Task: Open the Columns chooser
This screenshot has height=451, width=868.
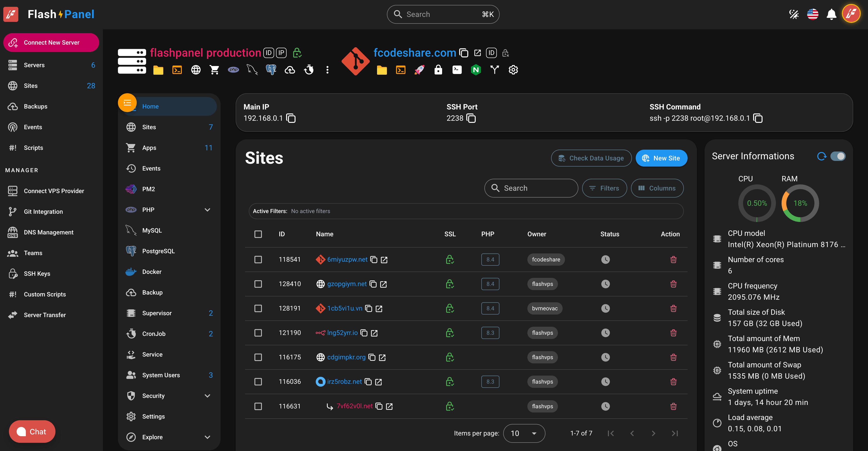Action: [657, 188]
